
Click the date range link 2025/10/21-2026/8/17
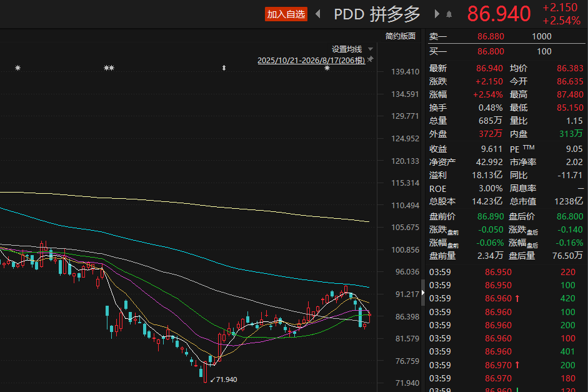point(311,61)
